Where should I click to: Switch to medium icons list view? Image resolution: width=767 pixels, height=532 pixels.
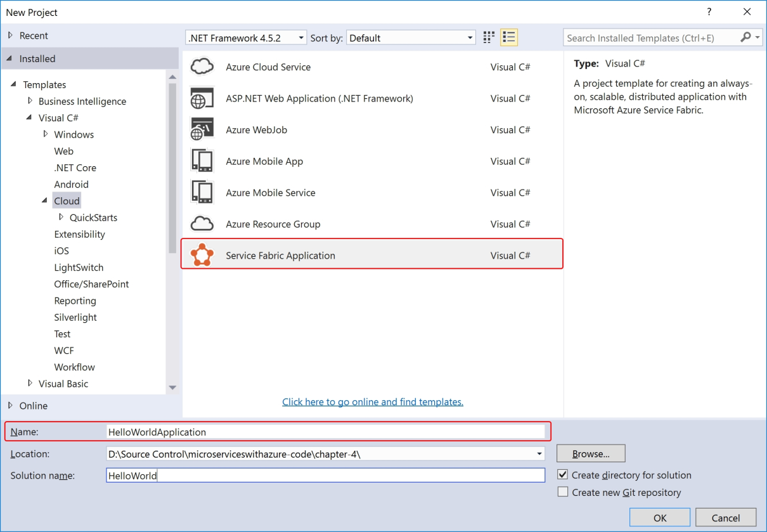[509, 37]
